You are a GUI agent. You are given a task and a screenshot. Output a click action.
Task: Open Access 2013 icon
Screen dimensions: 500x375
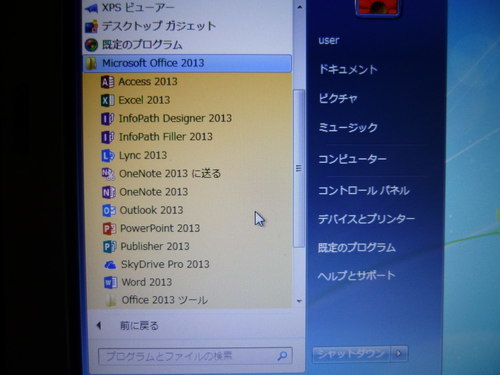pos(107,82)
